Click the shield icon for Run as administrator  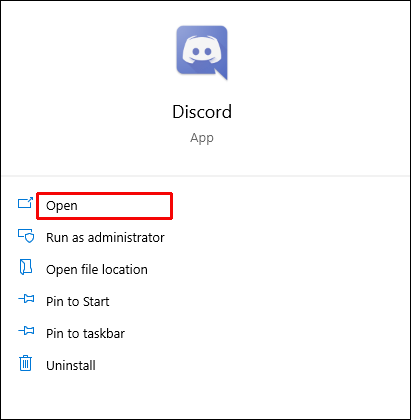click(x=26, y=236)
